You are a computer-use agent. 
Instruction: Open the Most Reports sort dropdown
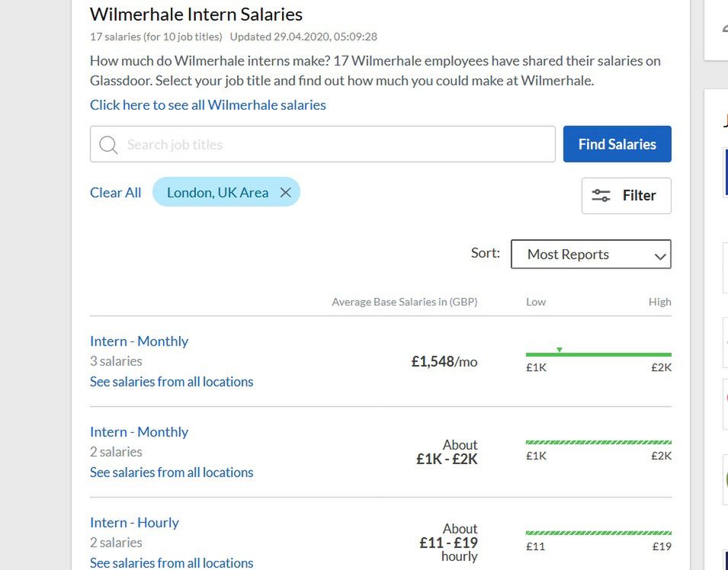(591, 254)
